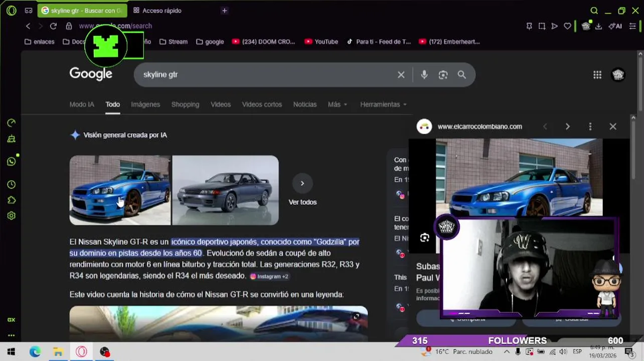
Task: Reload the current page
Action: [53, 26]
